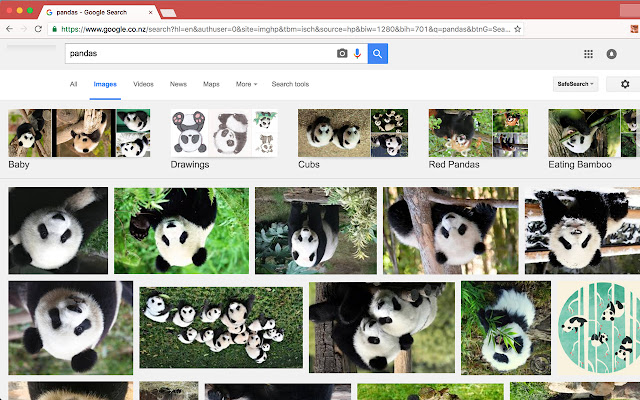This screenshot has width=640, height=400.
Task: Open the settings gear menu
Action: (x=625, y=85)
